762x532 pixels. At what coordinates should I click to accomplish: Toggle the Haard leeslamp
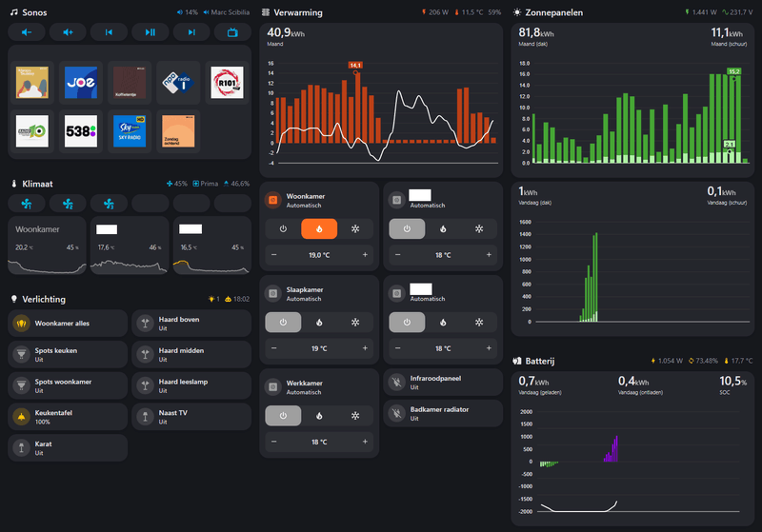(191, 385)
